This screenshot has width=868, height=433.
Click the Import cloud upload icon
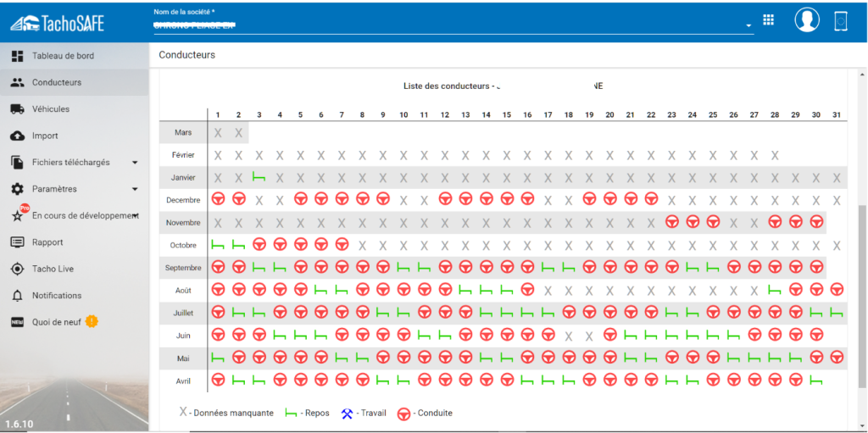tap(17, 136)
